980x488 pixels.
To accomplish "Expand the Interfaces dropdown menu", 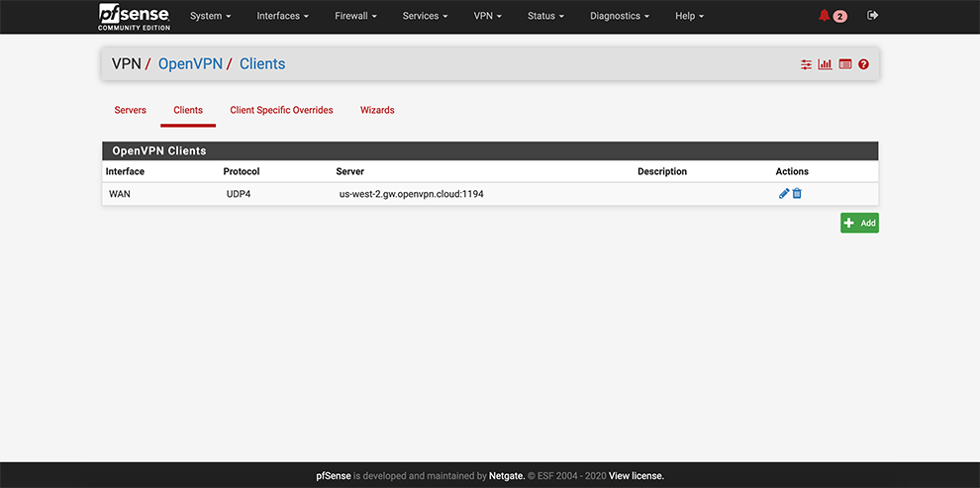I will coord(282,16).
